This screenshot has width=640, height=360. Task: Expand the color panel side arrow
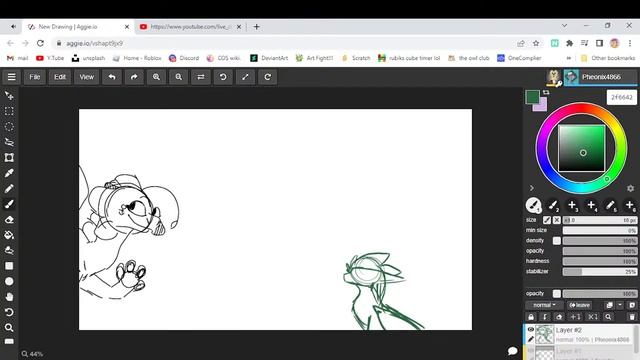pos(531,188)
